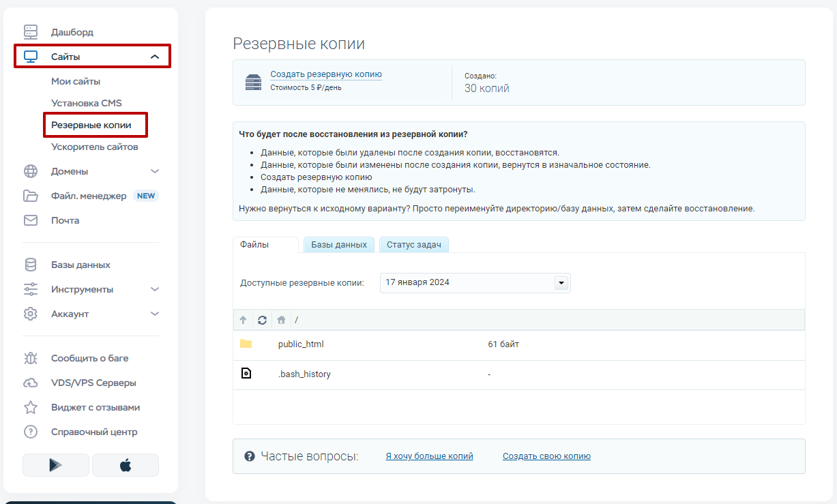Screen dimensions: 837x504
Task: Open the Google Play store button
Action: 56,465
